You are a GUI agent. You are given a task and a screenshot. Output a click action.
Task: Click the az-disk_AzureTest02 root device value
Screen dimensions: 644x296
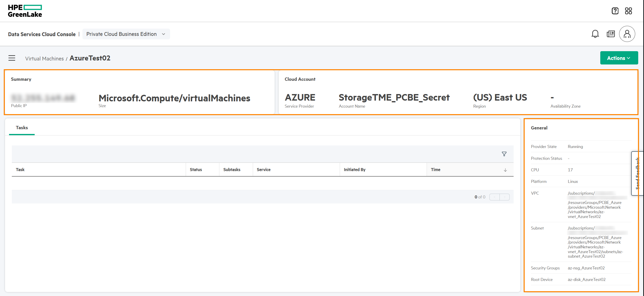pos(587,279)
